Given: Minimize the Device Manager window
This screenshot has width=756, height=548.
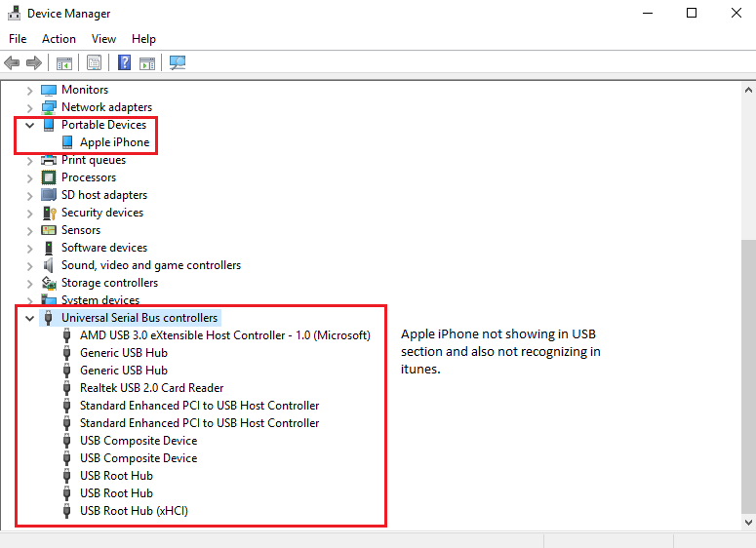Looking at the screenshot, I should pos(648,13).
